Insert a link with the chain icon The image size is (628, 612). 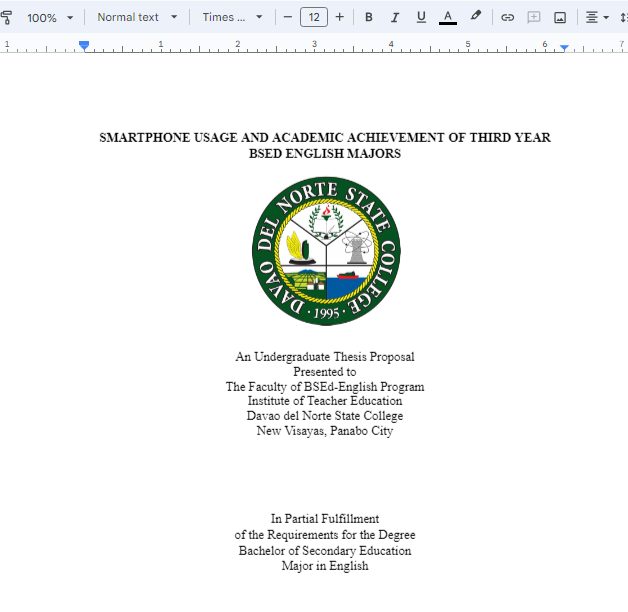point(507,17)
